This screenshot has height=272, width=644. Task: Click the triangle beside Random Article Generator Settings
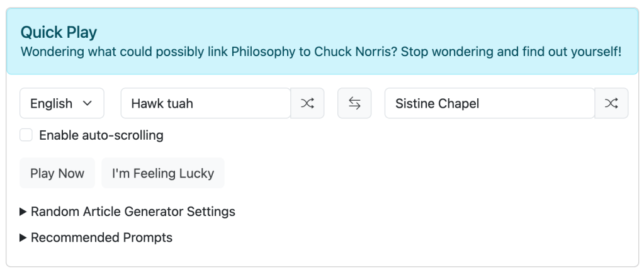(23, 212)
